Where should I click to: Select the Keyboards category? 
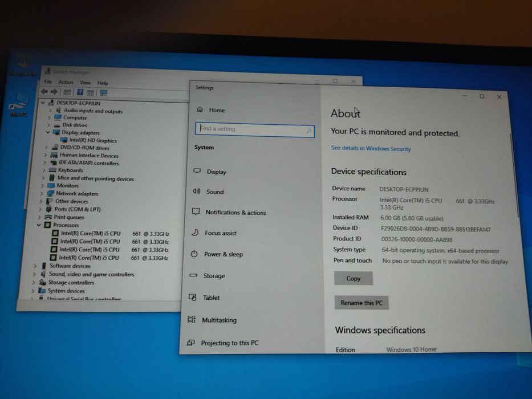click(x=71, y=170)
